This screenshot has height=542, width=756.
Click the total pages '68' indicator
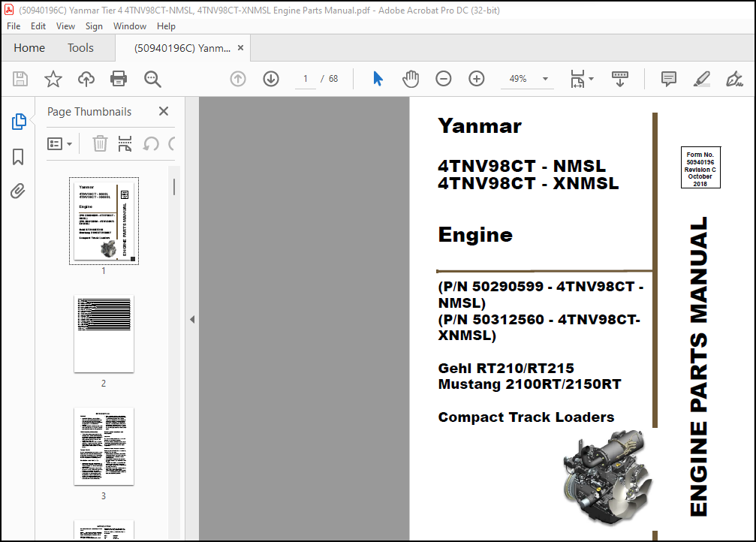[333, 79]
